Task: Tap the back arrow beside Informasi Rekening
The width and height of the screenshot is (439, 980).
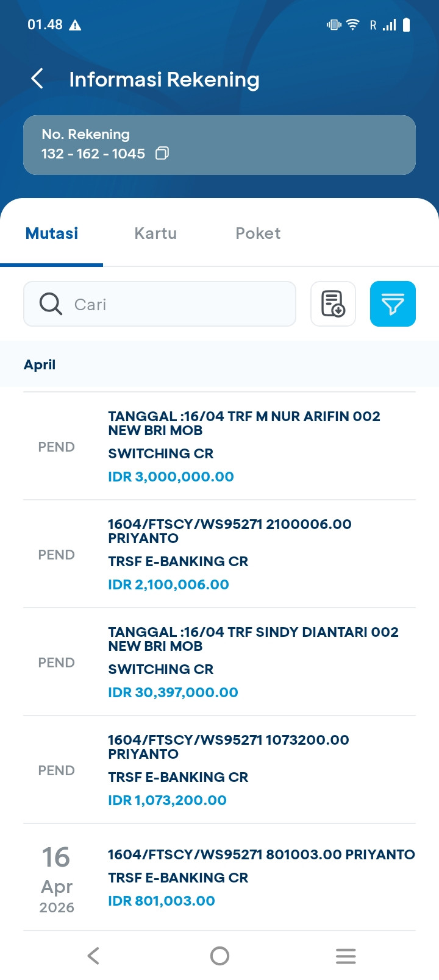Action: click(37, 79)
